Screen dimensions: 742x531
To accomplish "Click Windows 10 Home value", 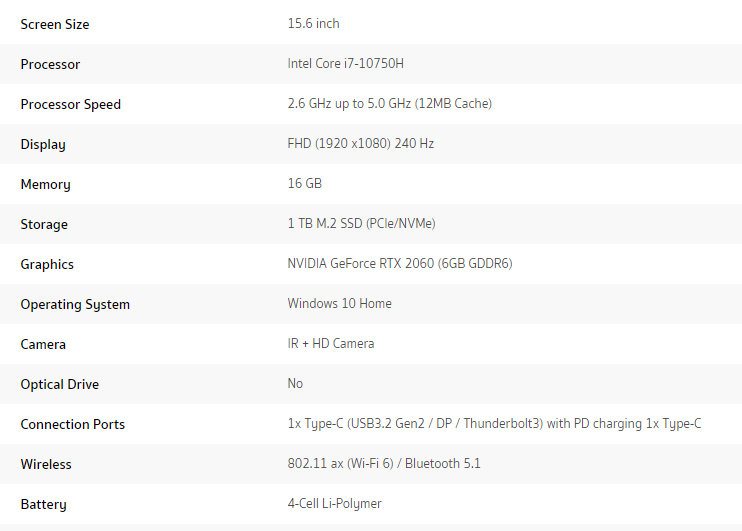I will click(339, 303).
